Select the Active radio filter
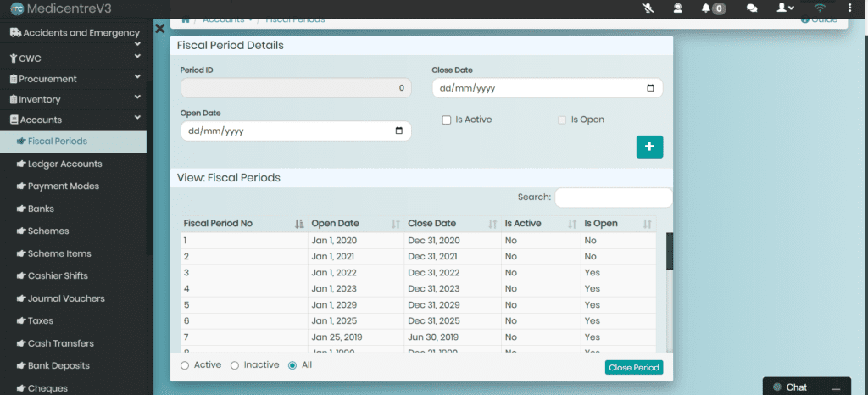Image resolution: width=868 pixels, height=395 pixels. (x=185, y=365)
